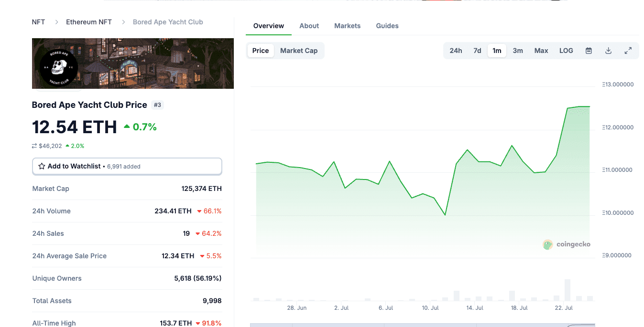Viewport: 644px width, 327px height.
Task: Open the calendar date range picker
Action: (589, 51)
